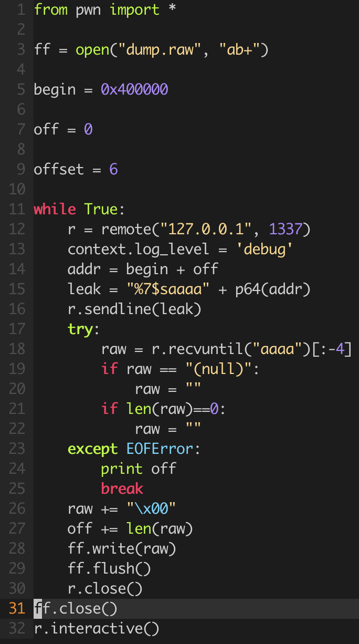This screenshot has width=359, height=644.
Task: Click ff.write(raw) line
Action: [x=122, y=549]
